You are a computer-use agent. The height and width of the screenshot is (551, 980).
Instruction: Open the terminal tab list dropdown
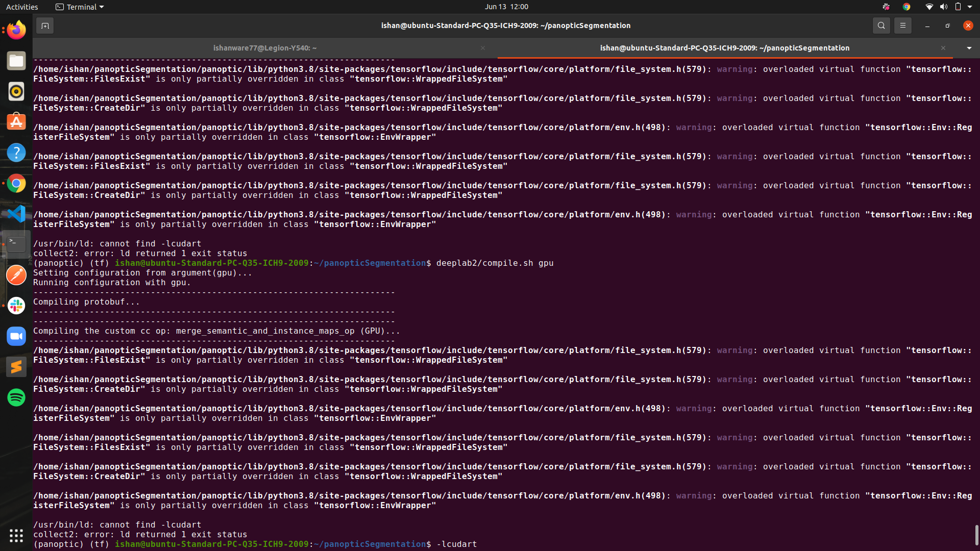968,48
